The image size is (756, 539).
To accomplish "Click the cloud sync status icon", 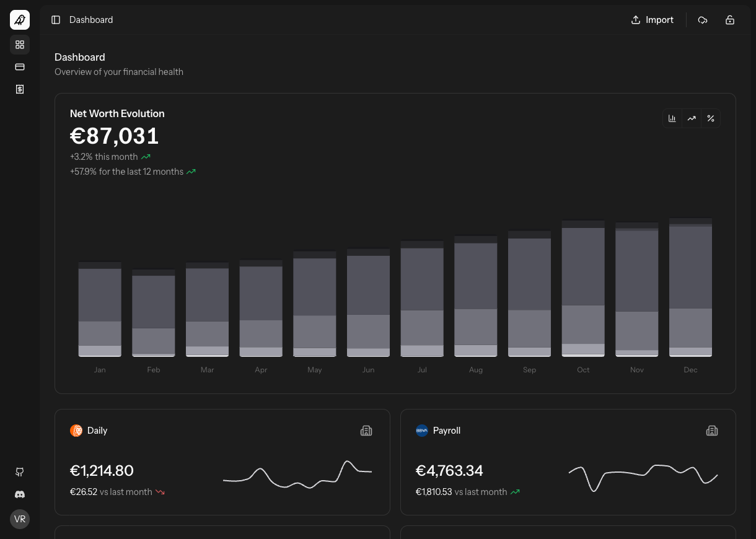I will (703, 20).
